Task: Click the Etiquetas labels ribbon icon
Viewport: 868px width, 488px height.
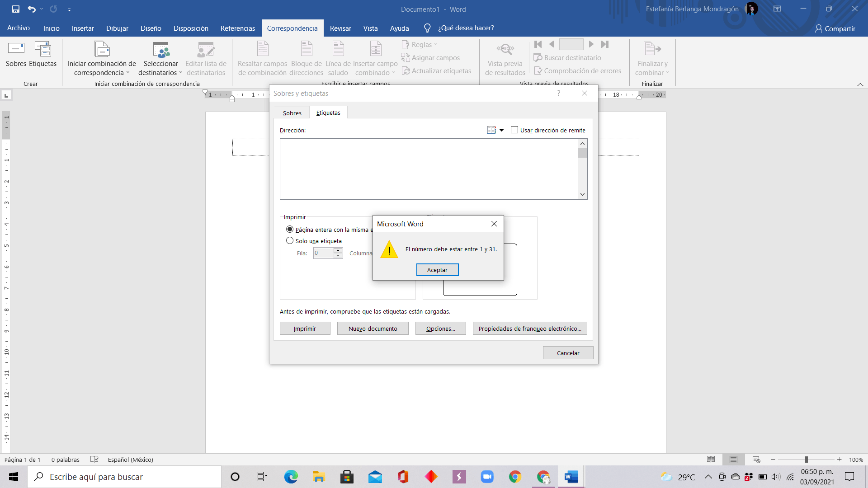Action: click(43, 49)
